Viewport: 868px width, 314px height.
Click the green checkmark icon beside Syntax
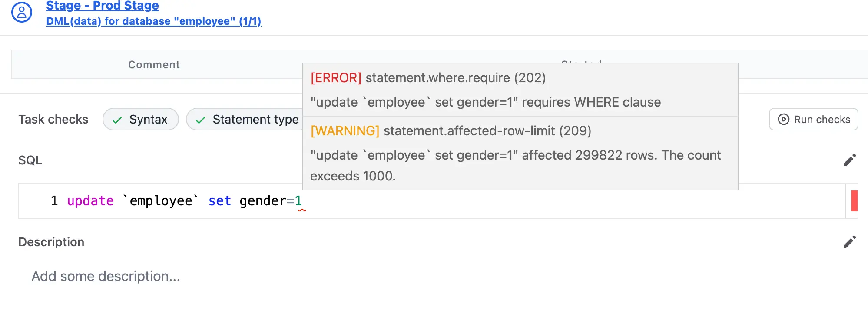click(117, 120)
